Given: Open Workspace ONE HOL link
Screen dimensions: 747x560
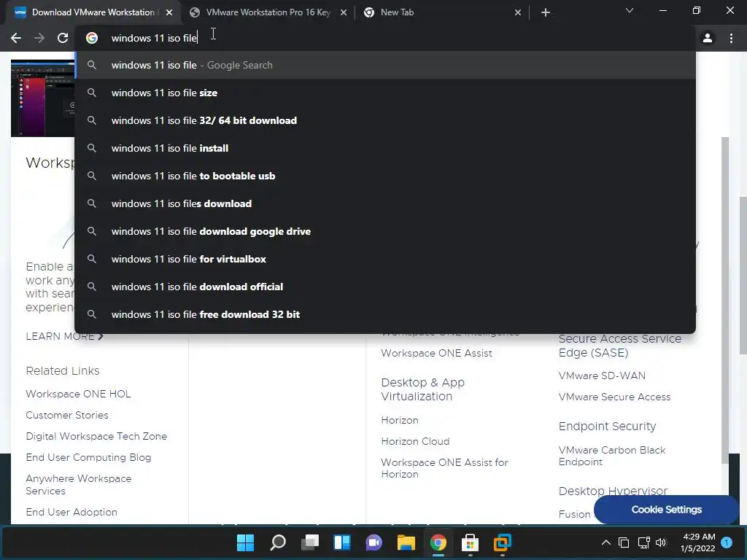Looking at the screenshot, I should pos(78,394).
